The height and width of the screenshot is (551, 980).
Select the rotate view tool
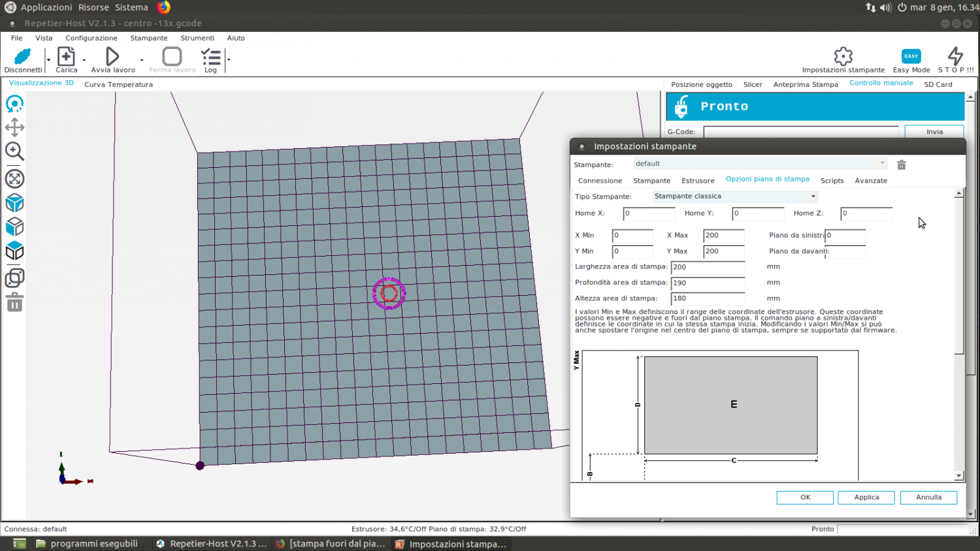pos(14,104)
